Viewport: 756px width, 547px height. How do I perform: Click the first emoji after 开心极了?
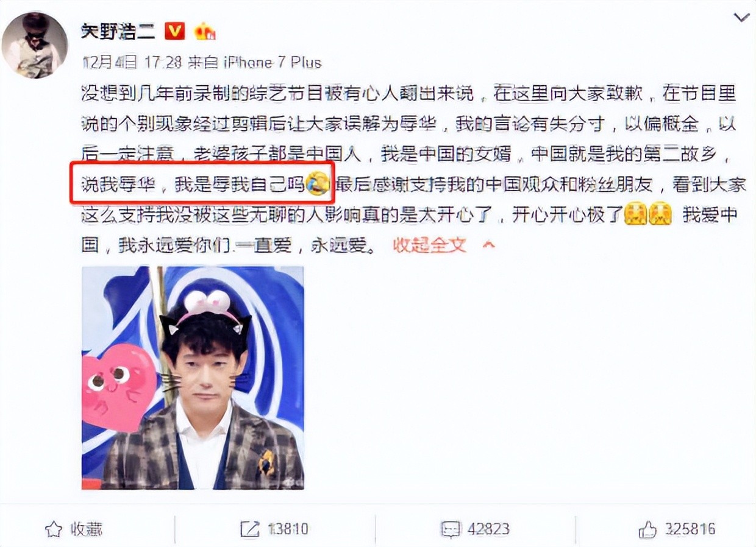(x=635, y=214)
